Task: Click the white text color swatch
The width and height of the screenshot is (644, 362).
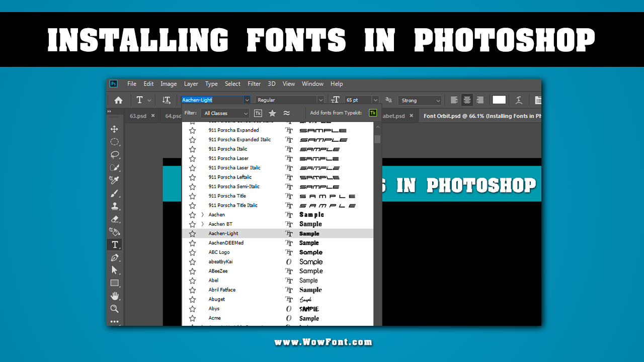Action: tap(499, 100)
